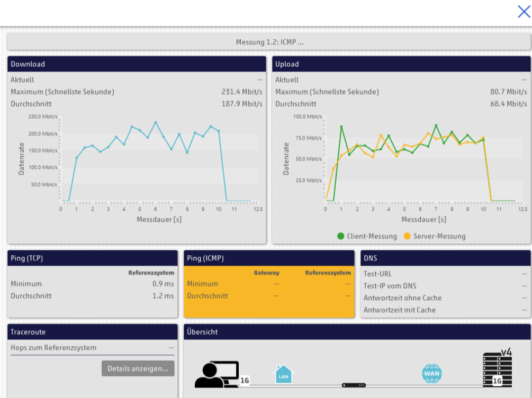This screenshot has height=398, width=532.
Task: Close the measurement dialog with the X
Action: pos(524,12)
